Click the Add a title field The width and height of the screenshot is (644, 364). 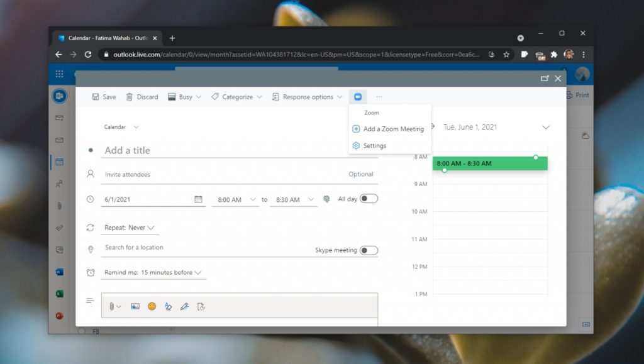point(239,150)
